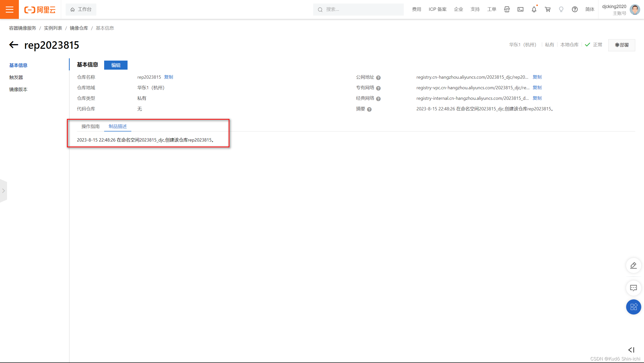
Task: Switch to the 操作指南 tab
Action: 90,126
